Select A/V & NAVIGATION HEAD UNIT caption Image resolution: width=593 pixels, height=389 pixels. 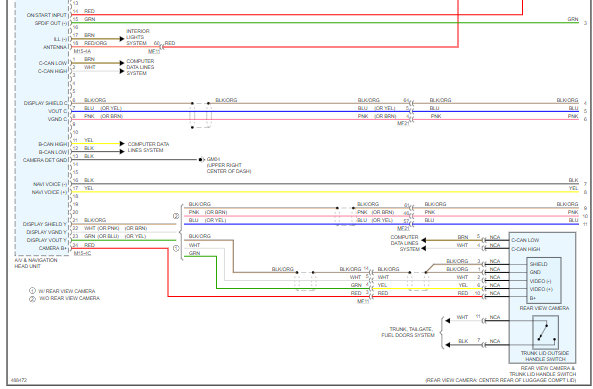click(36, 263)
